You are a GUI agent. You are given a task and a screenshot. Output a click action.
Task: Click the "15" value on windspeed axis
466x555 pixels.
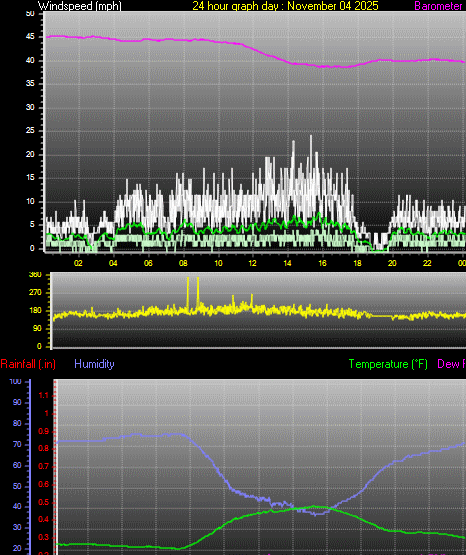30,178
